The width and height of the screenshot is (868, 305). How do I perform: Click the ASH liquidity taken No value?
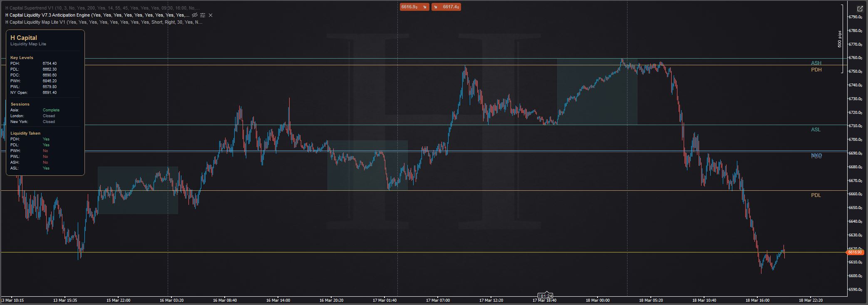[x=45, y=162]
